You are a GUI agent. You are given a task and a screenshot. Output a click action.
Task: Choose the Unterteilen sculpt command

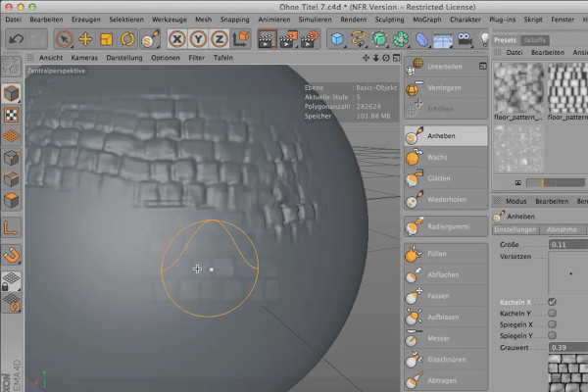click(446, 67)
